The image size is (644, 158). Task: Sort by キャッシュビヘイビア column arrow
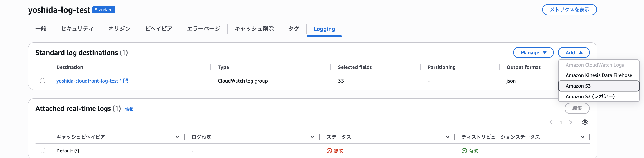pyautogui.click(x=177, y=137)
